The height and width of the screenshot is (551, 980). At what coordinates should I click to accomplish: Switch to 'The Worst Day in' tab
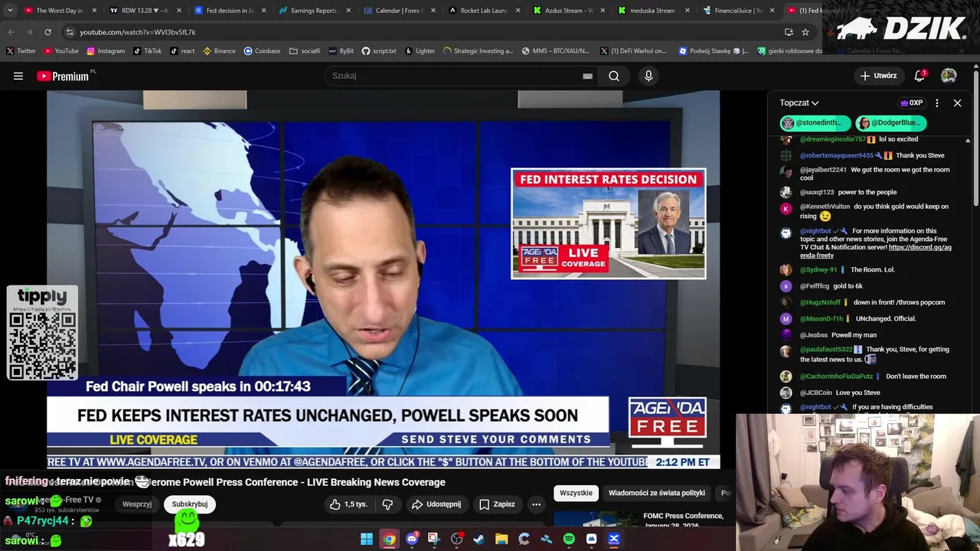click(x=60, y=11)
